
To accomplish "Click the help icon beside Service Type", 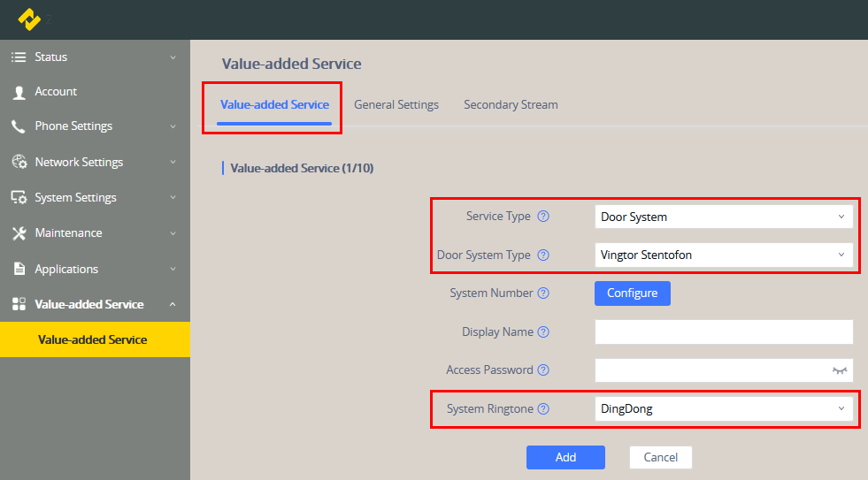I will (543, 217).
